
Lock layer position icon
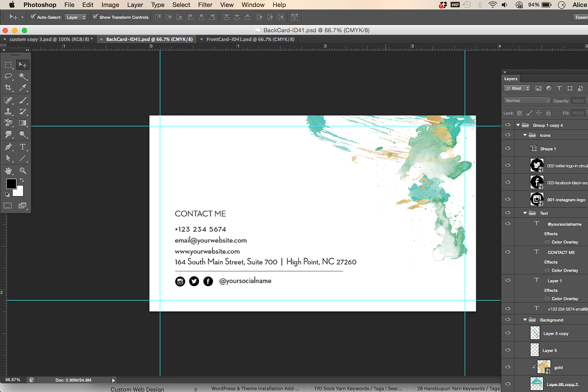[x=539, y=113]
